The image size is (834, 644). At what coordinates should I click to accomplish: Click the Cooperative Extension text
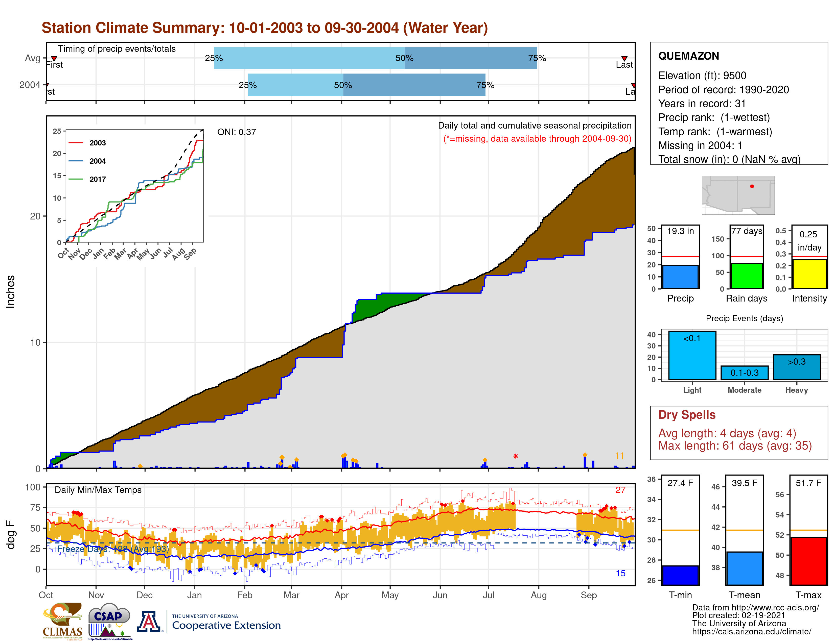tap(226, 625)
